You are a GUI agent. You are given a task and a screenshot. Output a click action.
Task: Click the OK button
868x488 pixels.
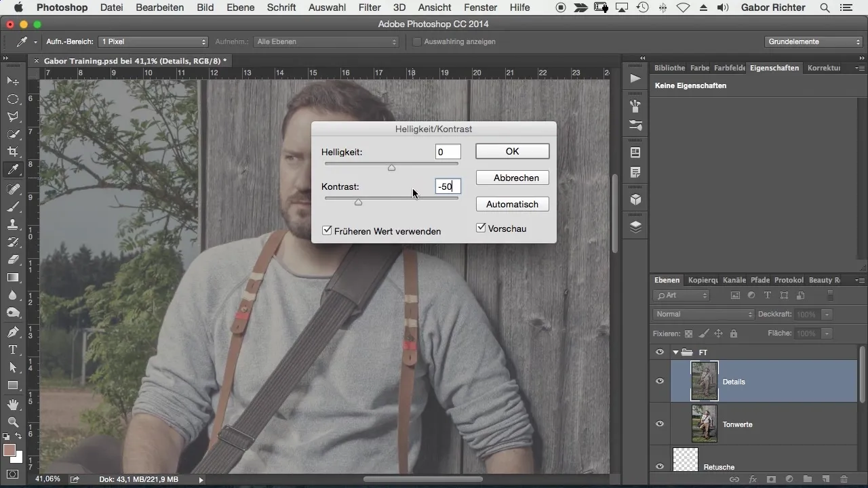click(x=512, y=151)
